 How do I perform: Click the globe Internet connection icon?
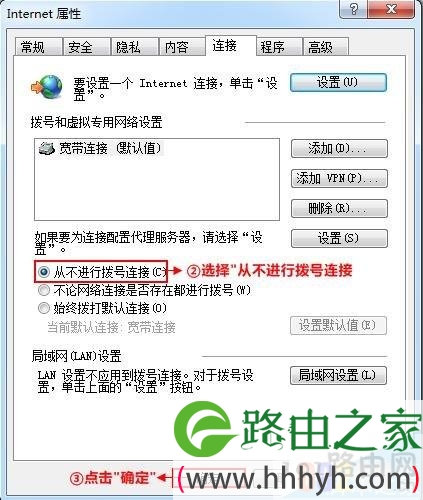47,87
